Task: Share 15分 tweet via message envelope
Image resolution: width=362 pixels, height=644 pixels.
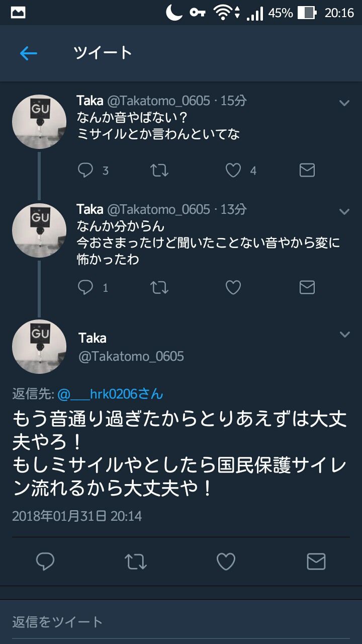Action: tap(307, 170)
